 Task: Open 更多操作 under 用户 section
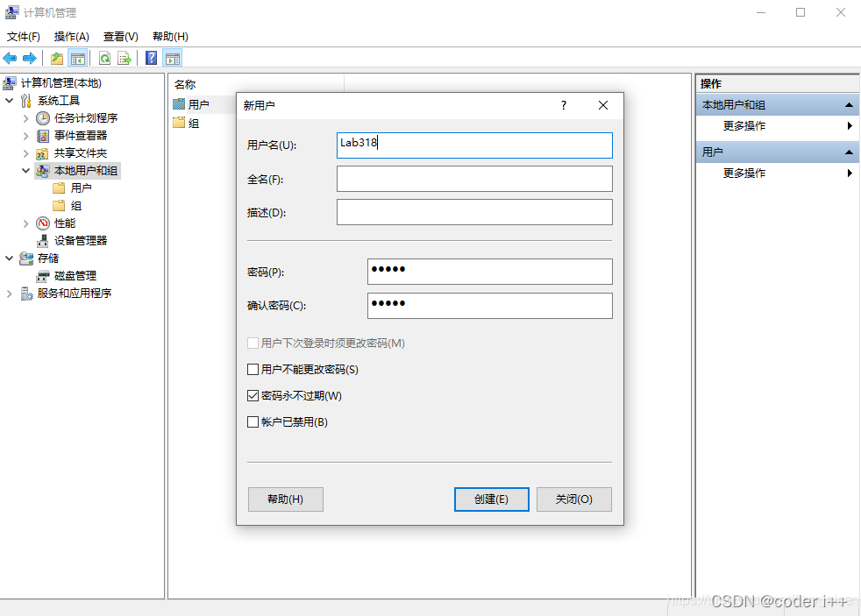[x=744, y=173]
